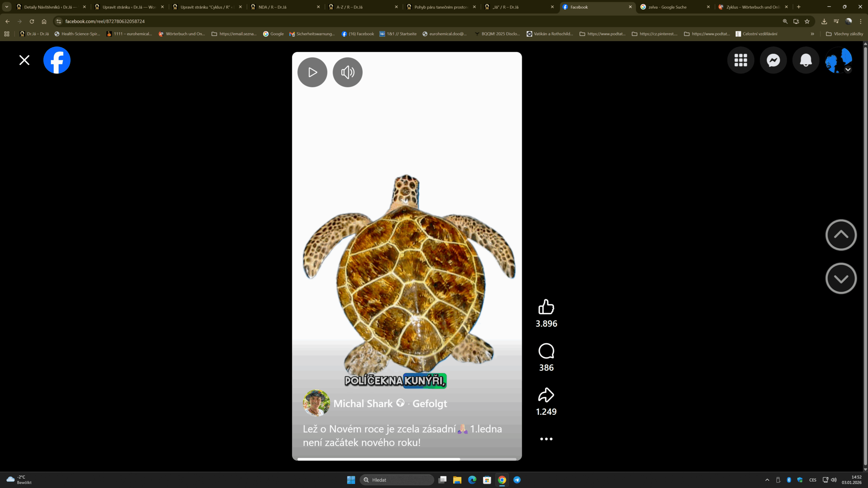Open three-dot reel options menu
This screenshot has height=488, width=868.
pos(546,439)
